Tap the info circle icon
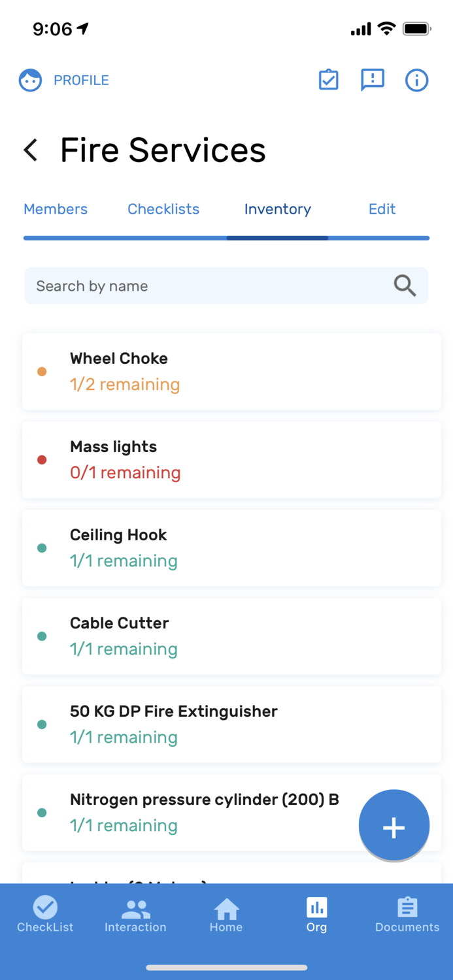The image size is (453, 980). (416, 80)
